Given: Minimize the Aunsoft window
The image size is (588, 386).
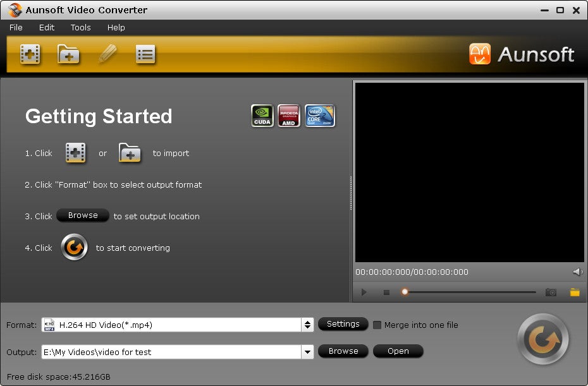Looking at the screenshot, I should point(544,11).
